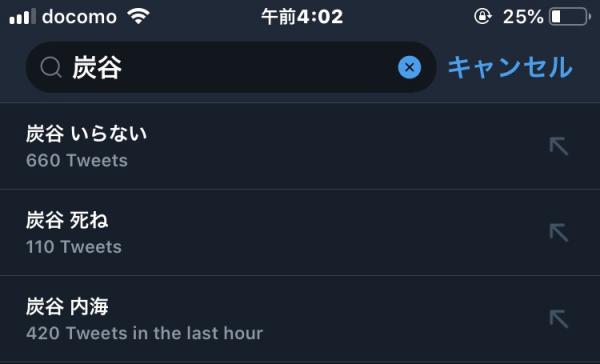Tap the battery indicator icon
This screenshot has height=364, width=600.
click(x=570, y=17)
